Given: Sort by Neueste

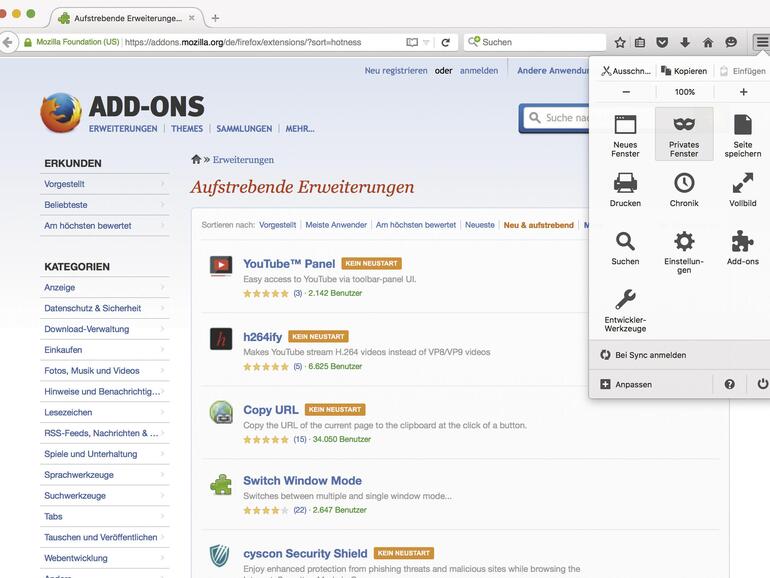Looking at the screenshot, I should [480, 225].
